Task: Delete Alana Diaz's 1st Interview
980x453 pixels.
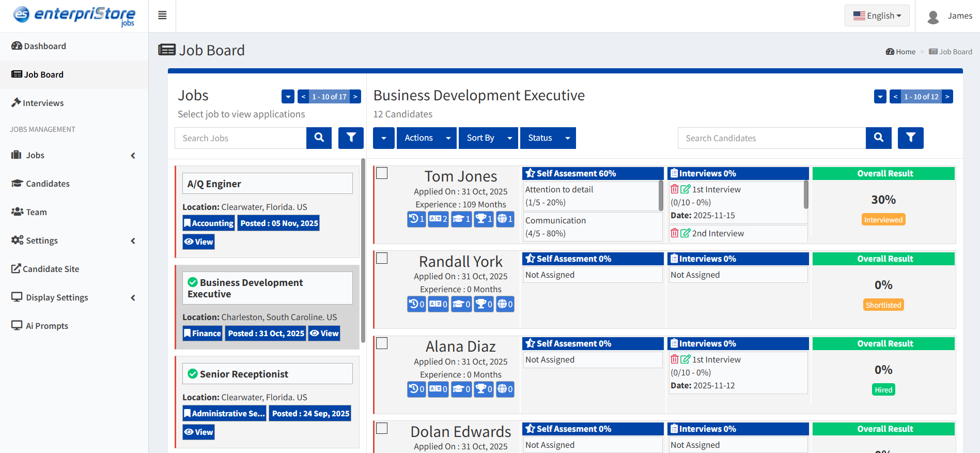Action: click(675, 359)
